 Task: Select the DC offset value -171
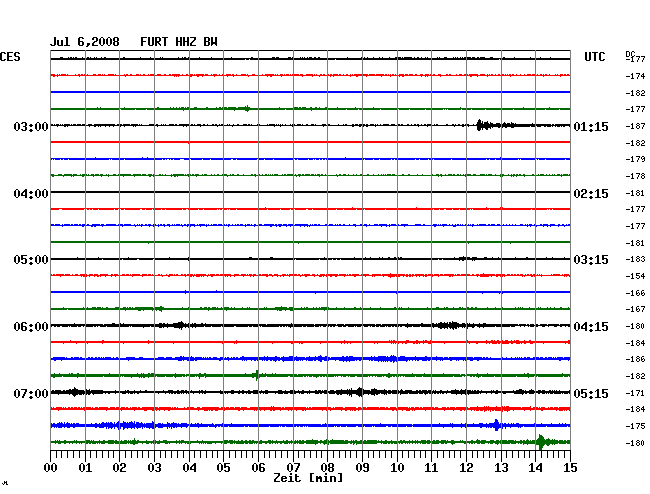pyautogui.click(x=635, y=393)
